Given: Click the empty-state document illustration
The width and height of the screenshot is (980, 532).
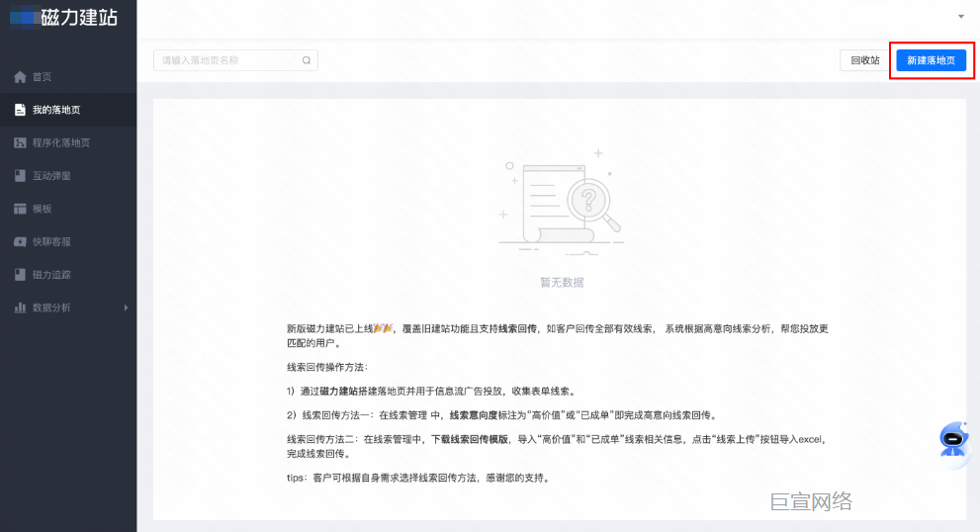Looking at the screenshot, I should click(562, 203).
